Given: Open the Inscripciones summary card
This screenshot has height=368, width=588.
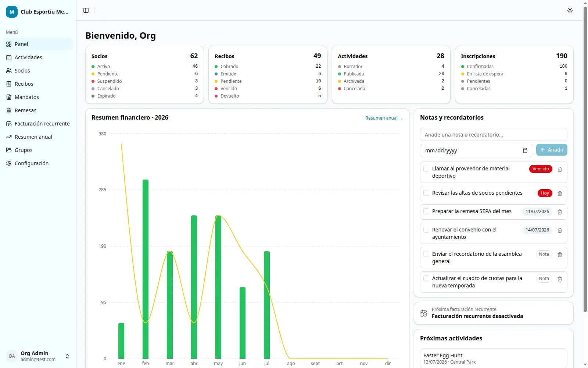Looking at the screenshot, I should click(514, 75).
